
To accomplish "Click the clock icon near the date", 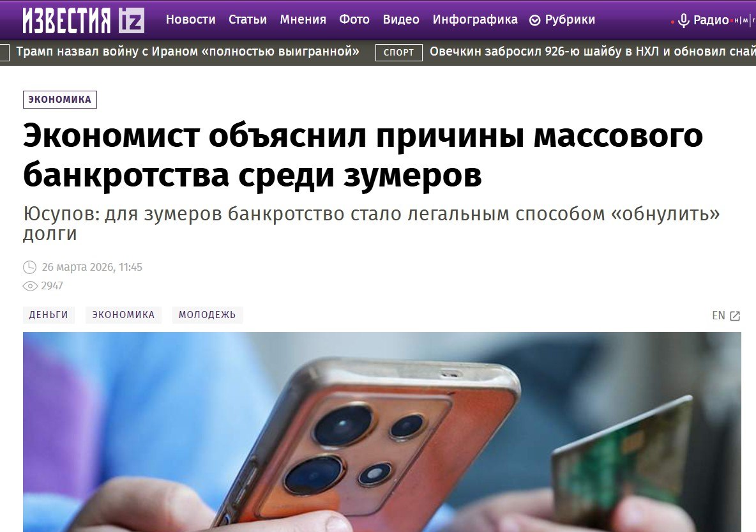I will coord(30,267).
